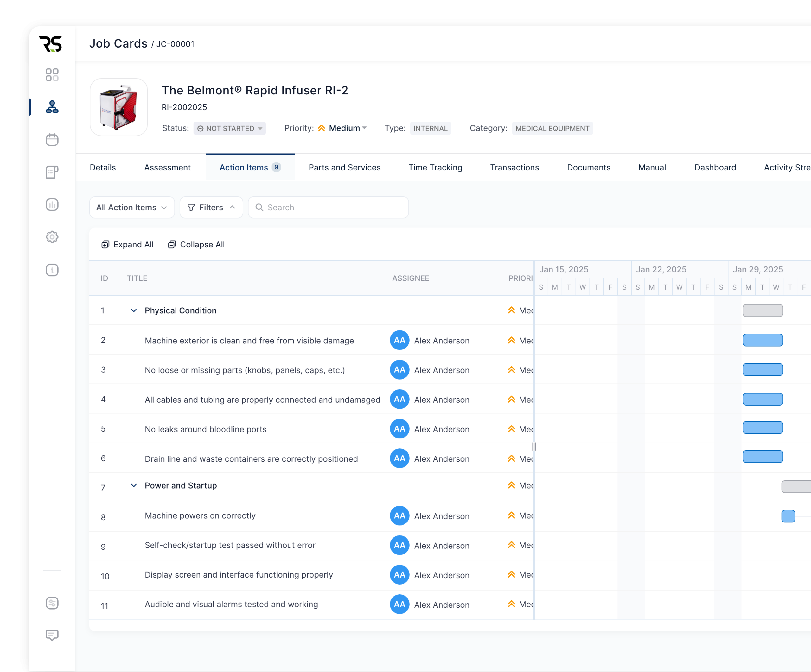Click the table/Gantt splitter handle
The width and height of the screenshot is (811, 672).
(534, 446)
